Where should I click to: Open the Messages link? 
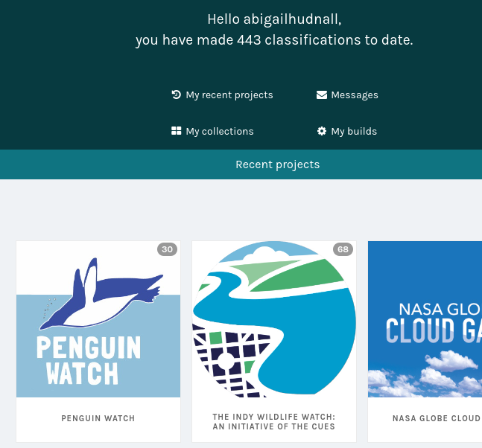(347, 95)
